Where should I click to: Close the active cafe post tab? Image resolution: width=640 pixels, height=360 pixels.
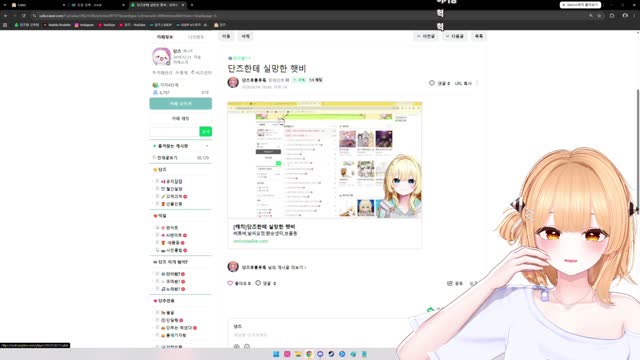pyautogui.click(x=183, y=5)
